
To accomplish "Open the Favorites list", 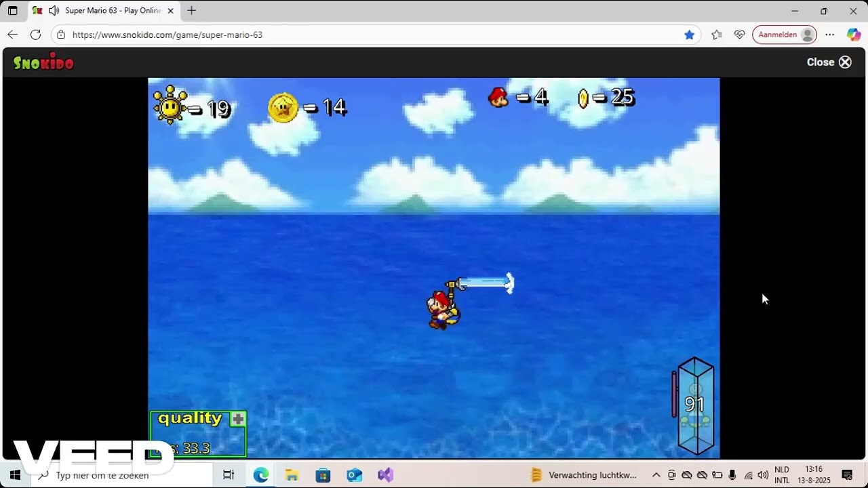I will point(717,35).
